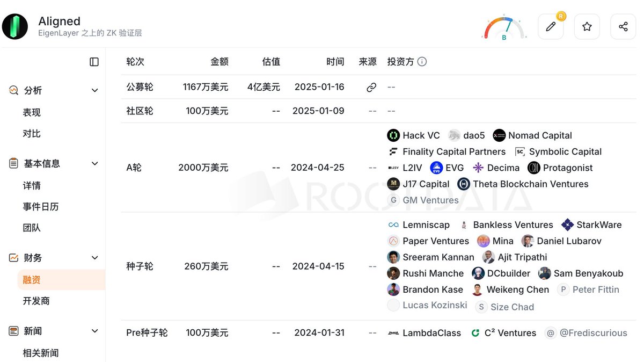The height and width of the screenshot is (362, 644).
Task: Click the C² Ventures logo icon
Action: (475, 333)
